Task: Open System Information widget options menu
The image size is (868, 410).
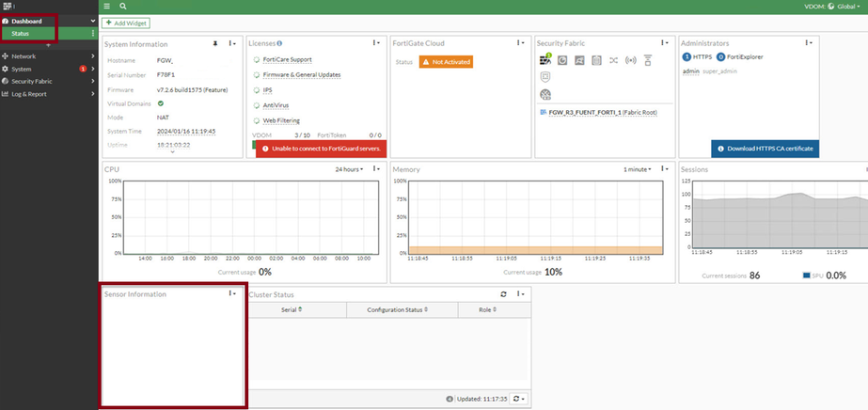Action: (232, 43)
